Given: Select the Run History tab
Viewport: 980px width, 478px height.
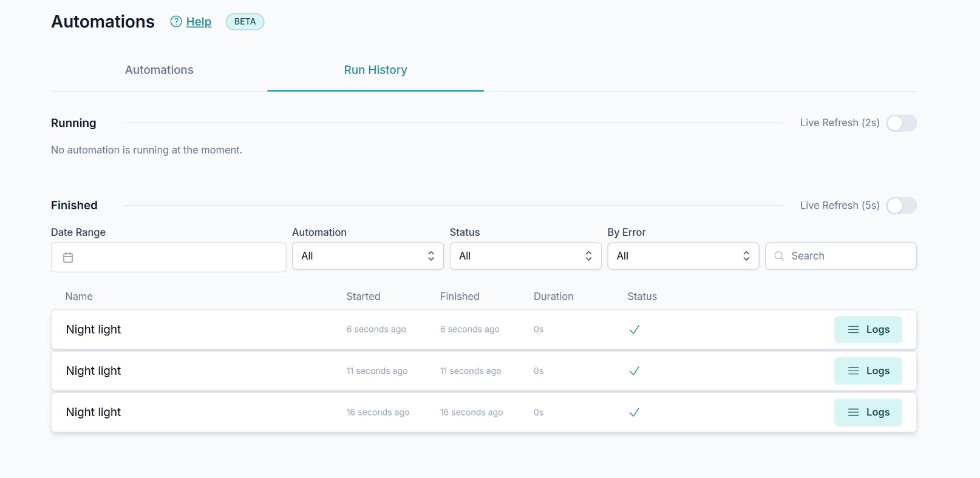Looking at the screenshot, I should pos(375,70).
